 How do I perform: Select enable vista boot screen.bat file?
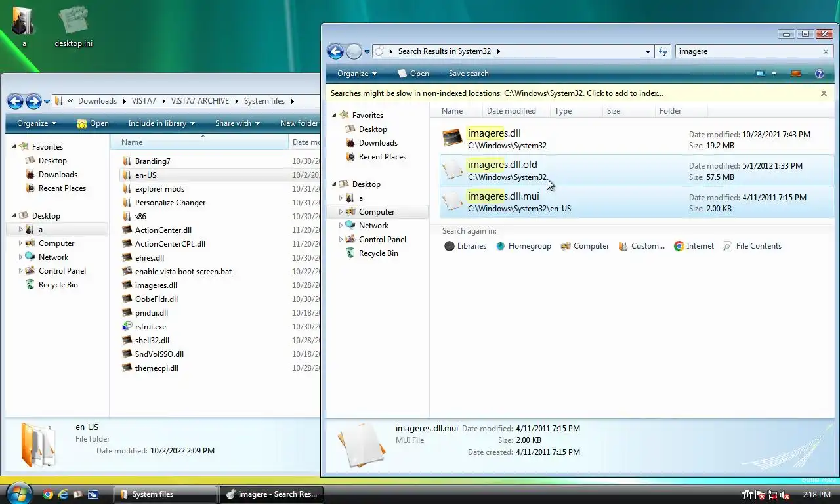(x=183, y=272)
